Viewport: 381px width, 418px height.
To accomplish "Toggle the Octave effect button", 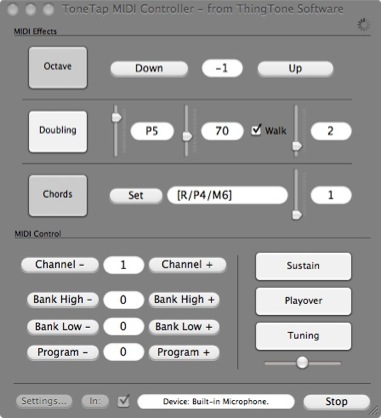I will tap(58, 67).
